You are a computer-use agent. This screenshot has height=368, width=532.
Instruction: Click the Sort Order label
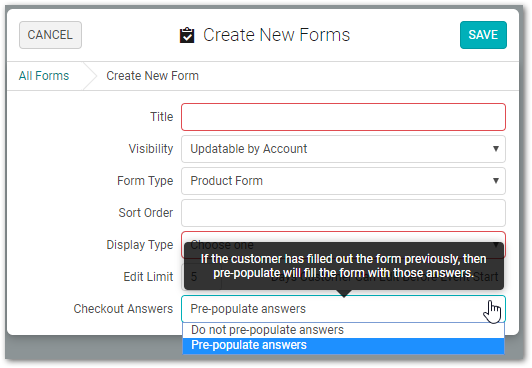point(146,213)
